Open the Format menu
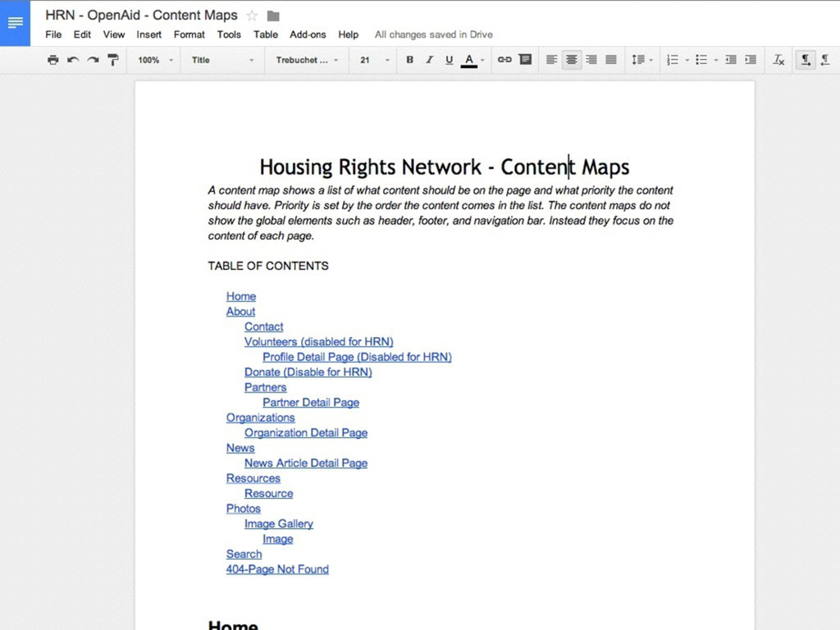840x630 pixels. [x=189, y=34]
